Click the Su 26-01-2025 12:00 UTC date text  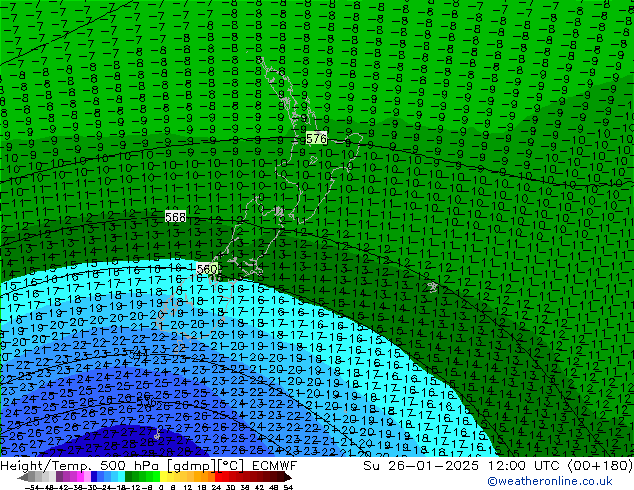(x=463, y=466)
